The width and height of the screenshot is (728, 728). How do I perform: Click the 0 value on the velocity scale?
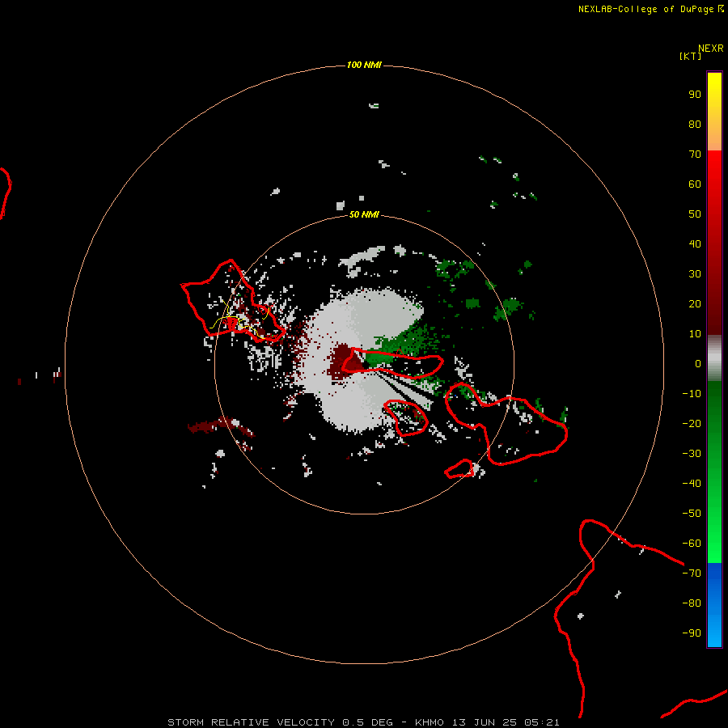tap(698, 363)
